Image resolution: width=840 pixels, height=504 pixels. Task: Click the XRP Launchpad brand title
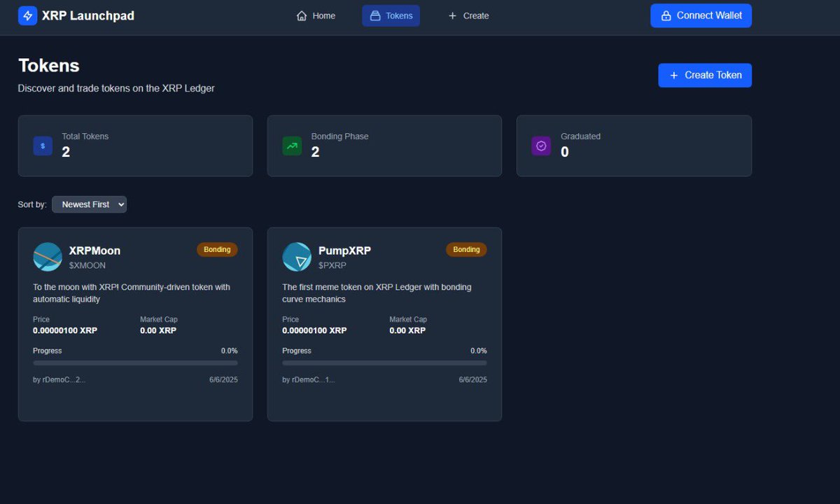[x=88, y=15]
